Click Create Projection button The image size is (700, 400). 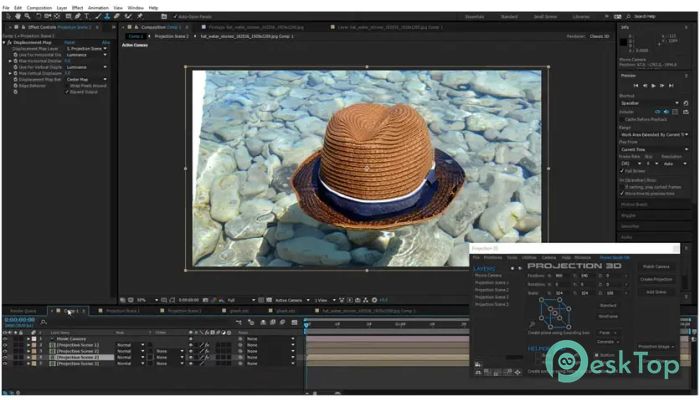point(656,279)
